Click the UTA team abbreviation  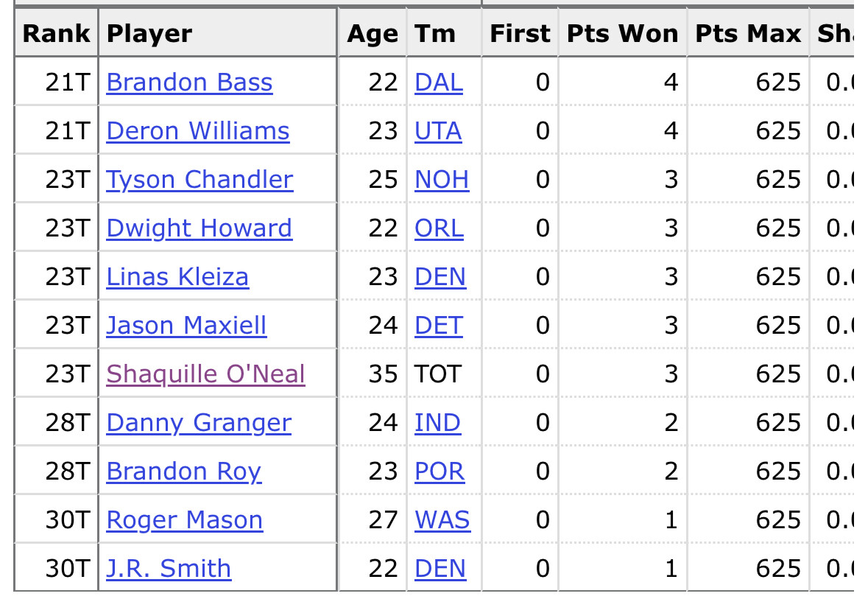pyautogui.click(x=438, y=131)
